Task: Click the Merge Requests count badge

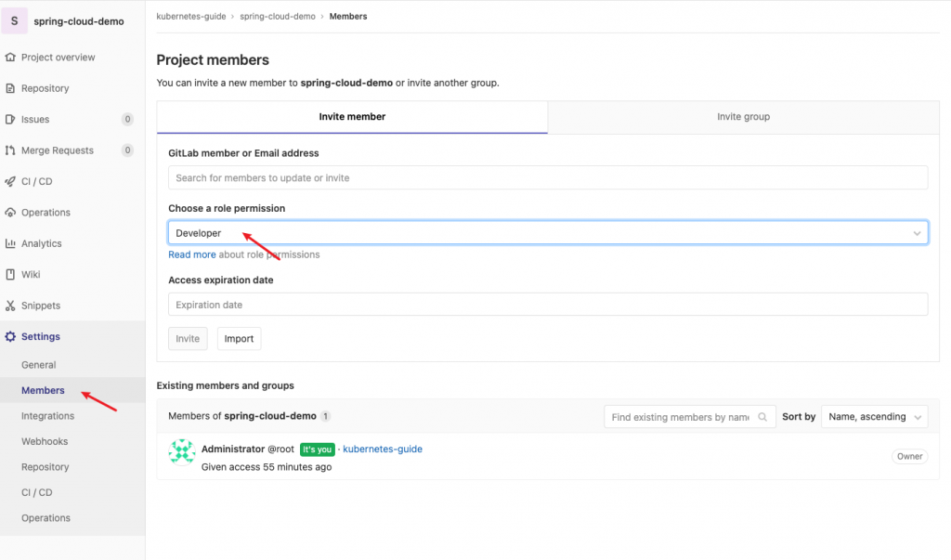Action: [127, 150]
